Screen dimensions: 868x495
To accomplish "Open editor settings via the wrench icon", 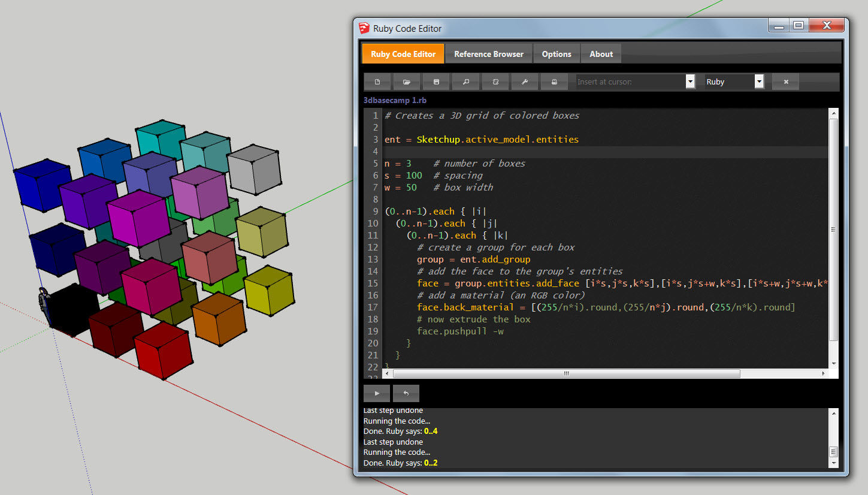I will 525,82.
